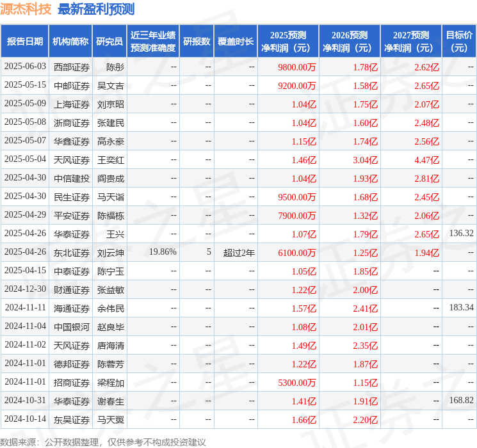
Task: Click the 报告日期 column header
Action: tap(24, 42)
